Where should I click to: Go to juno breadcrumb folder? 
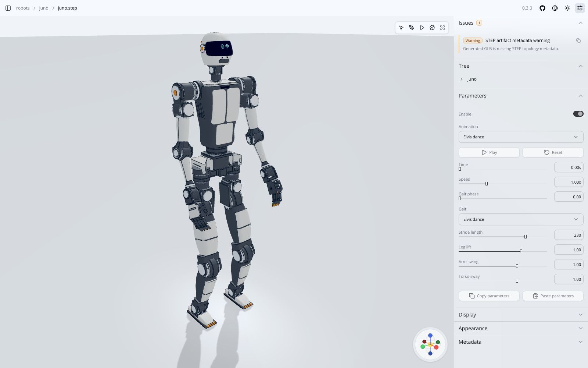coord(44,8)
